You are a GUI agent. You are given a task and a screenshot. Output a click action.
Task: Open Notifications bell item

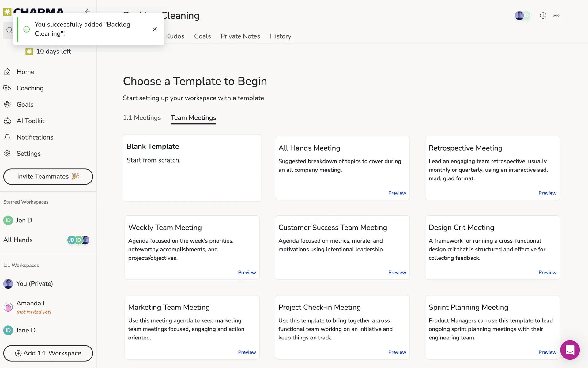click(x=35, y=137)
